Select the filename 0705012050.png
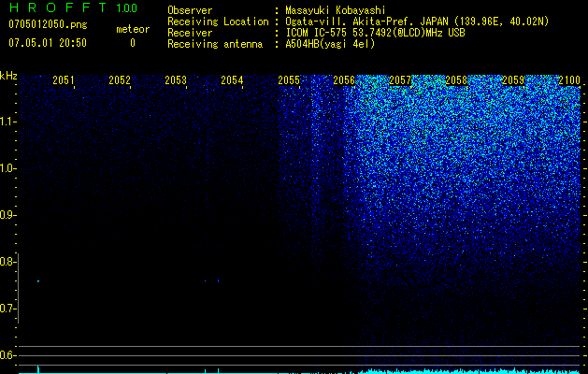 [x=48, y=25]
